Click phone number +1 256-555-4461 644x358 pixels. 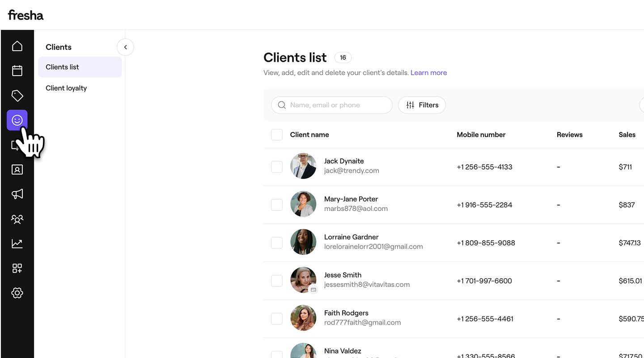(x=485, y=319)
